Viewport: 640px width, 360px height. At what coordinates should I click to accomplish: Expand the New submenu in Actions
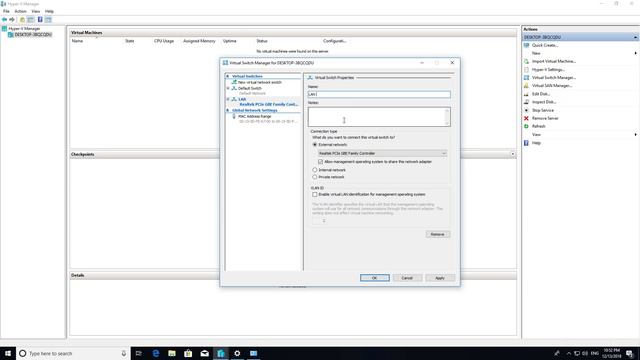(635, 53)
